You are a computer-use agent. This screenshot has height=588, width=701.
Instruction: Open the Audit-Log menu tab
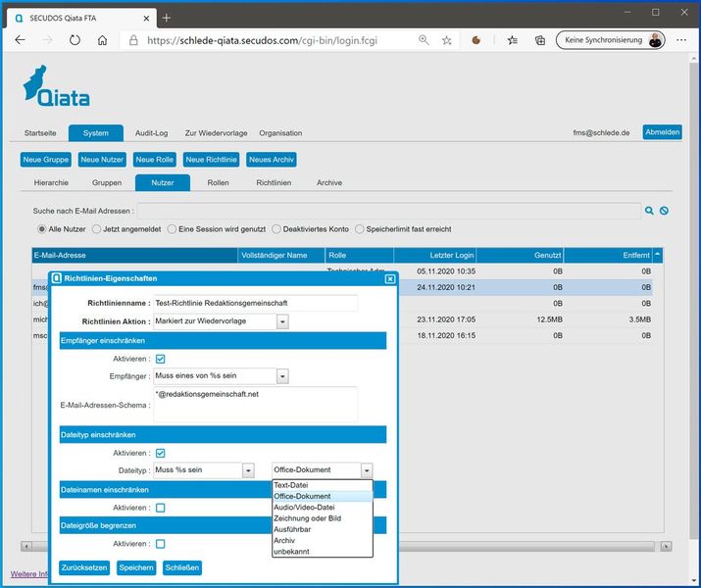click(x=150, y=133)
